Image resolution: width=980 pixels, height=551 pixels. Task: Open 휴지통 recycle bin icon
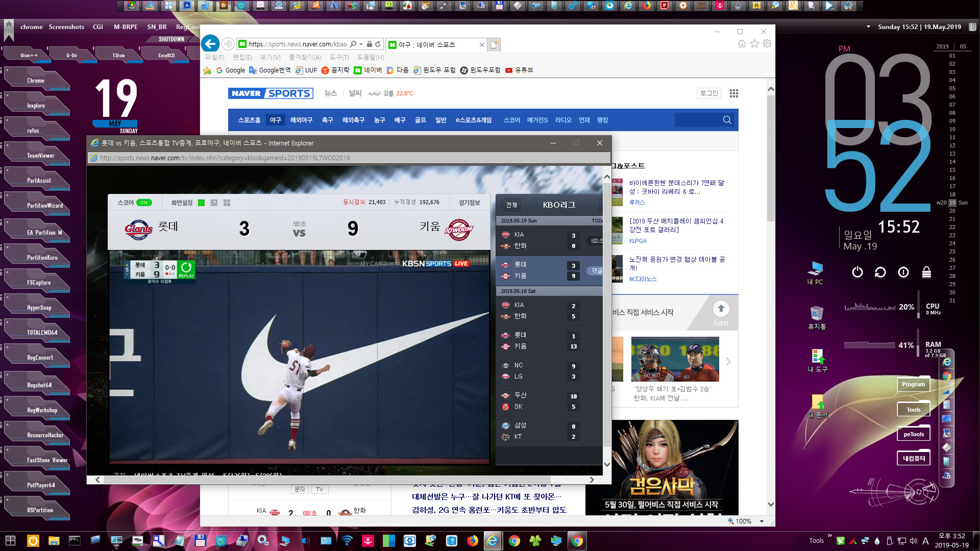[817, 317]
